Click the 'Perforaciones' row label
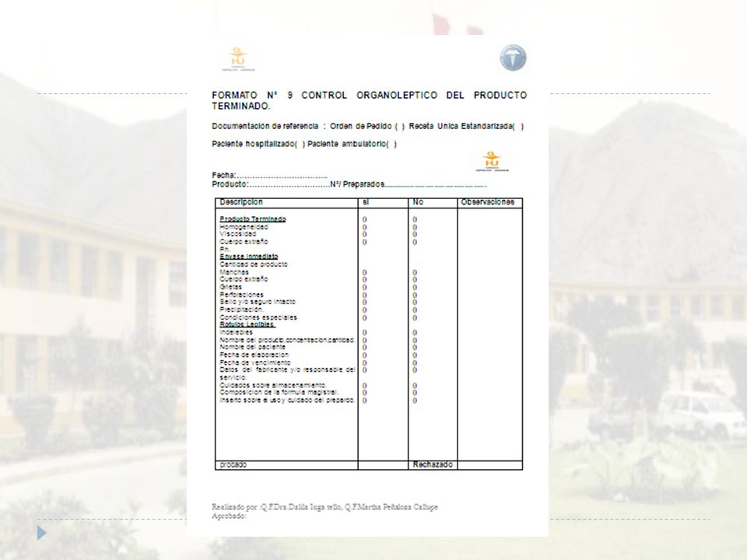This screenshot has width=747, height=560. (x=241, y=295)
